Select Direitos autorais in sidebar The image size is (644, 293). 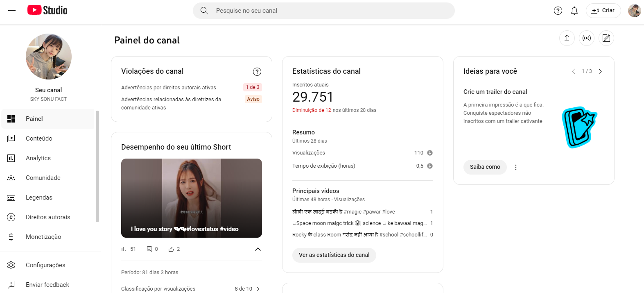point(48,217)
